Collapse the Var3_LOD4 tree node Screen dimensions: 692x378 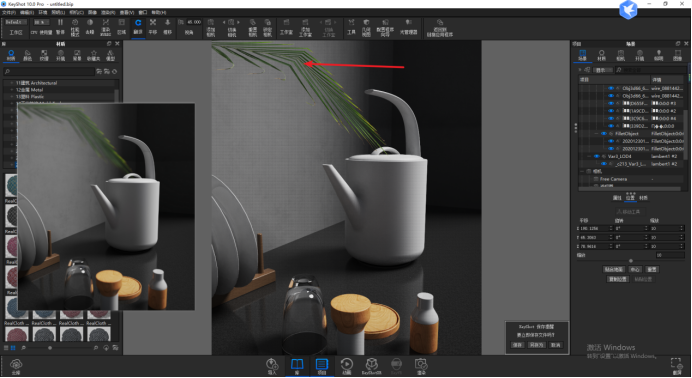589,156
